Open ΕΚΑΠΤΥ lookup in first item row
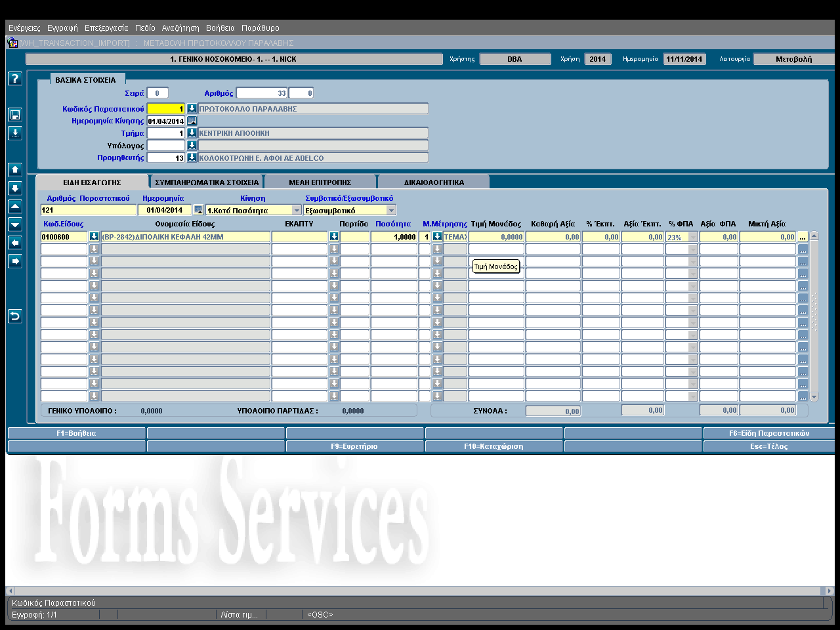The image size is (840, 630). pos(334,236)
